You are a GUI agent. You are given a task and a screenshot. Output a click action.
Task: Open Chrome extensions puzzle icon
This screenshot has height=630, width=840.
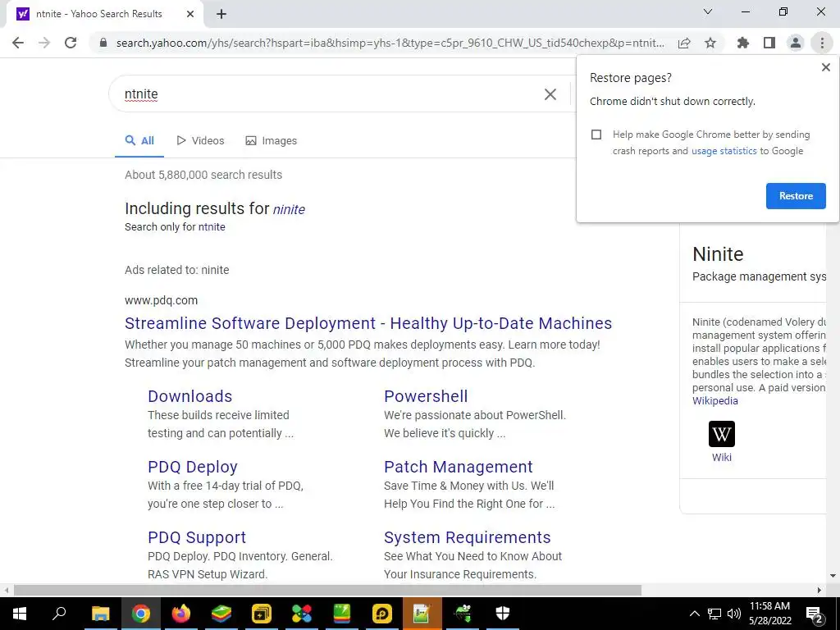743,43
